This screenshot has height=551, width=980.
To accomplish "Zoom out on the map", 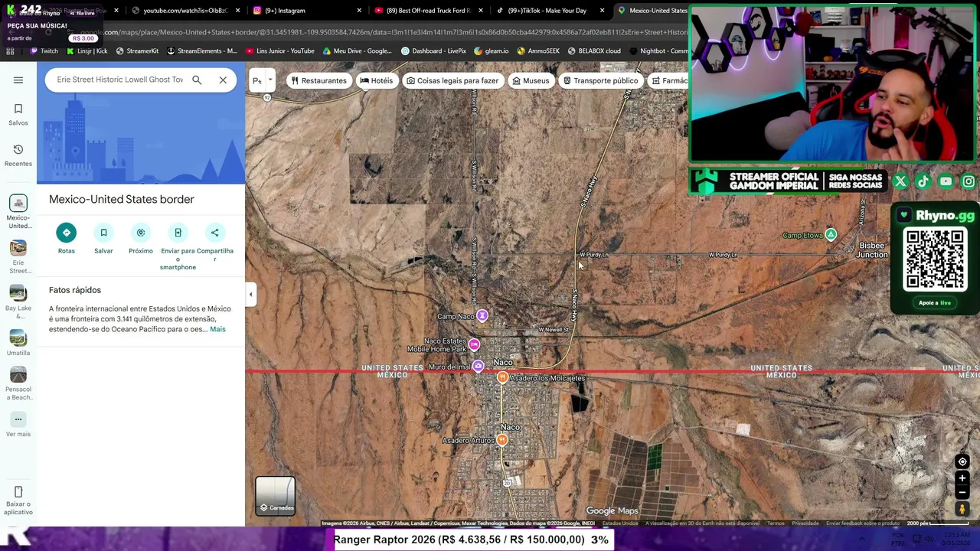I will tap(962, 492).
